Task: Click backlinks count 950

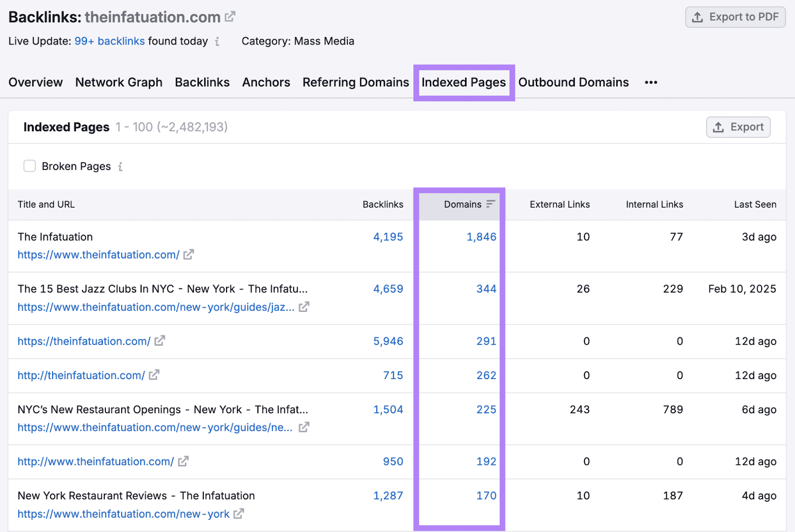Action: tap(393, 461)
